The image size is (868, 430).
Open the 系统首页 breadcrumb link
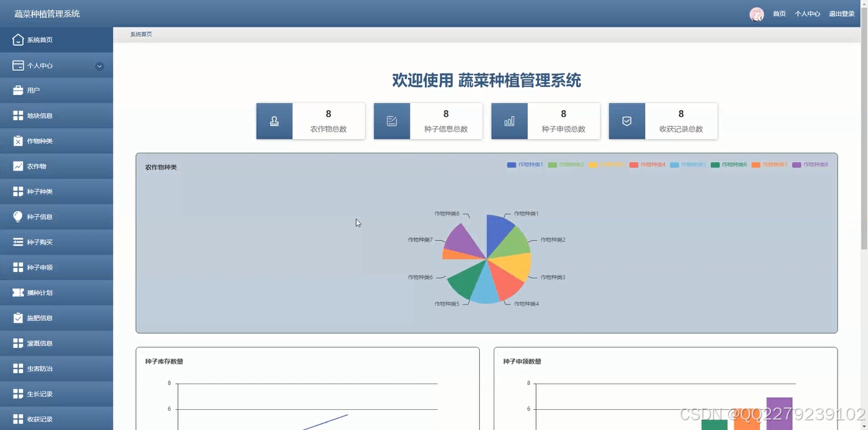141,33
